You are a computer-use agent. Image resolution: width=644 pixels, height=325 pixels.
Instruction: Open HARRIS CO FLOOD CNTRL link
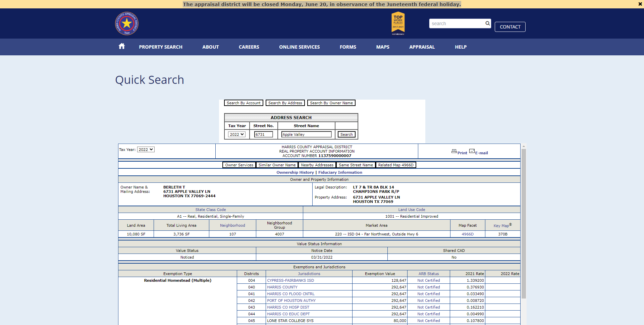[x=291, y=294]
